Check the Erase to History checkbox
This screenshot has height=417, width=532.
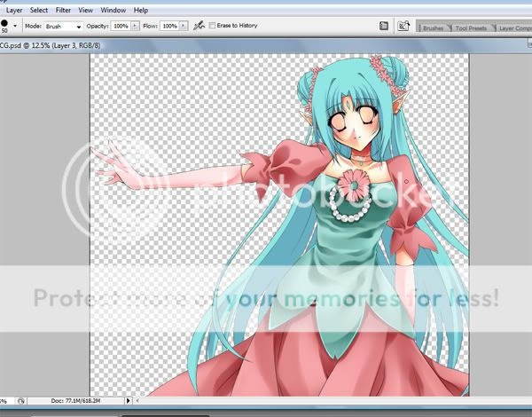click(213, 26)
